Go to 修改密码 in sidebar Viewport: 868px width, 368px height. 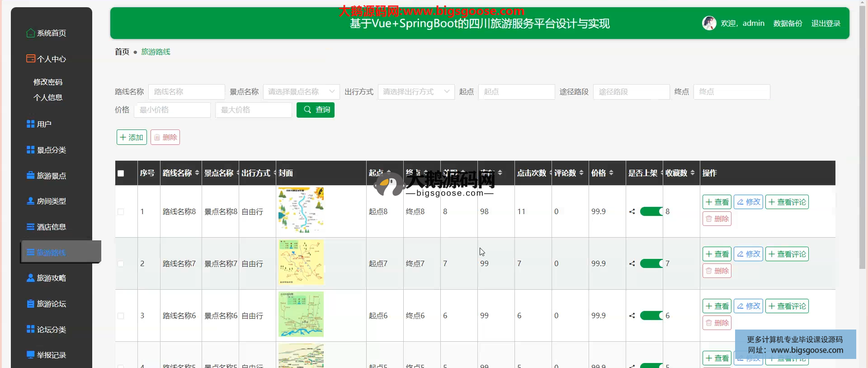click(x=48, y=82)
